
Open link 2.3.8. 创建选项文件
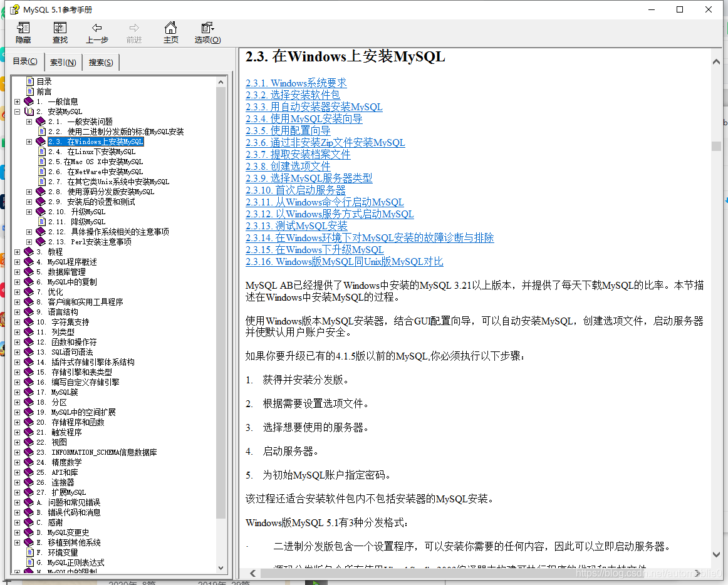coord(288,166)
